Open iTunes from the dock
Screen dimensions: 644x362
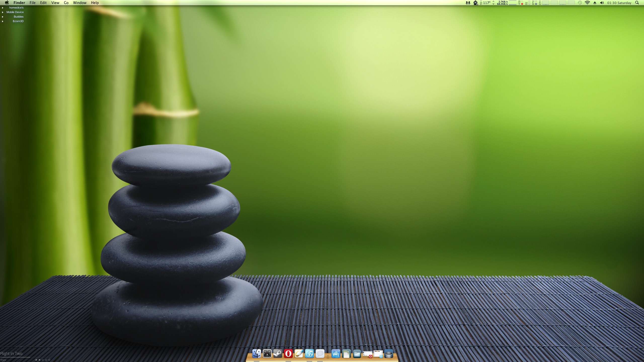point(309,354)
